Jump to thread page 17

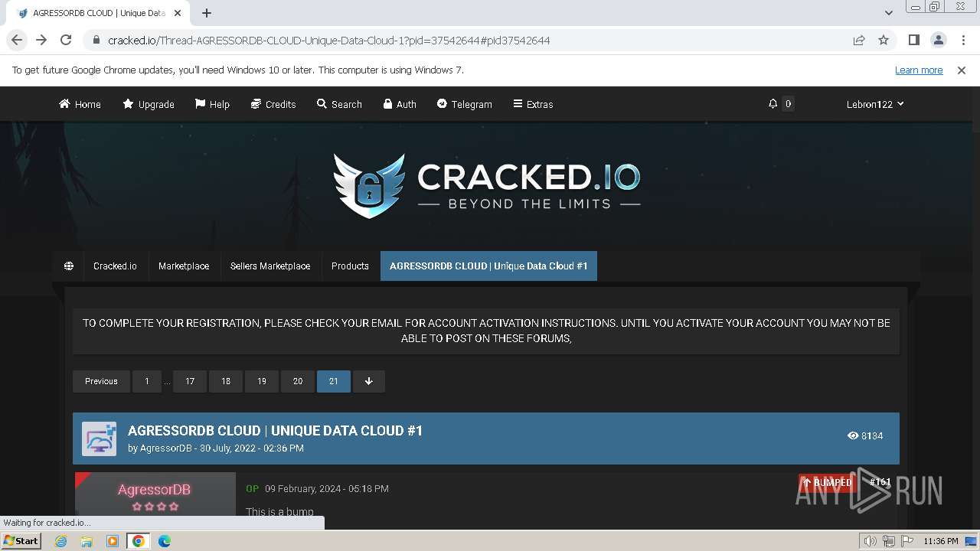coord(190,381)
